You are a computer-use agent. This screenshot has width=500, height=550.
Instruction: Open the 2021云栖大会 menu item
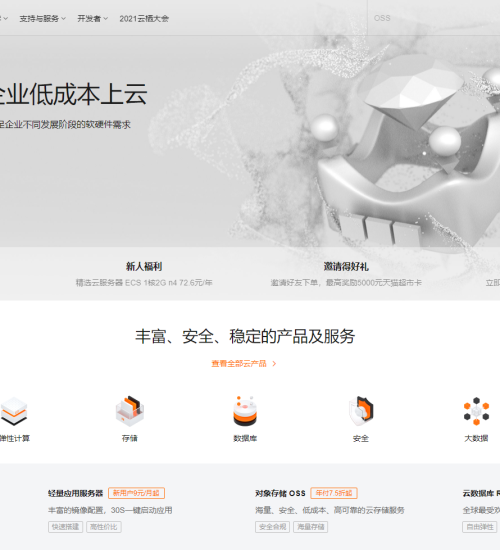coord(144,19)
